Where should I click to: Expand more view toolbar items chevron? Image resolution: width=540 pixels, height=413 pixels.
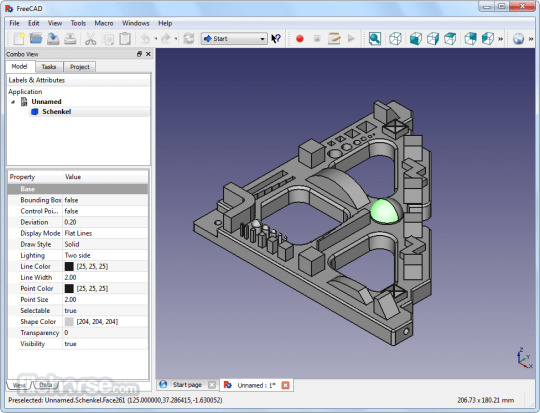click(500, 39)
